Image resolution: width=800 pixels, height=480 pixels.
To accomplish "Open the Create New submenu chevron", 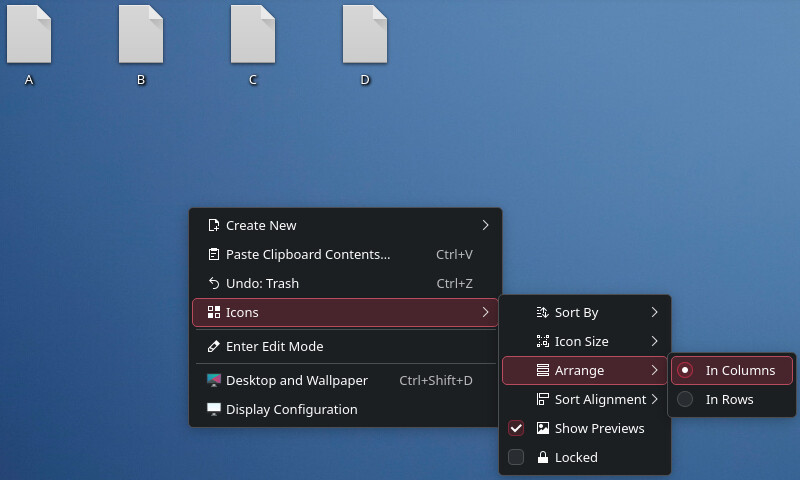I will tap(485, 225).
